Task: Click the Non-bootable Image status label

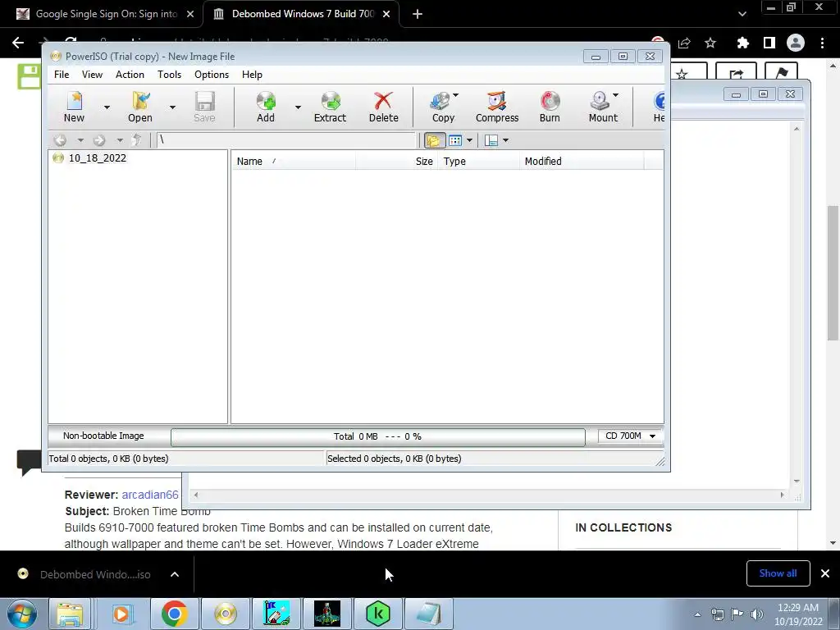Action: coord(103,436)
